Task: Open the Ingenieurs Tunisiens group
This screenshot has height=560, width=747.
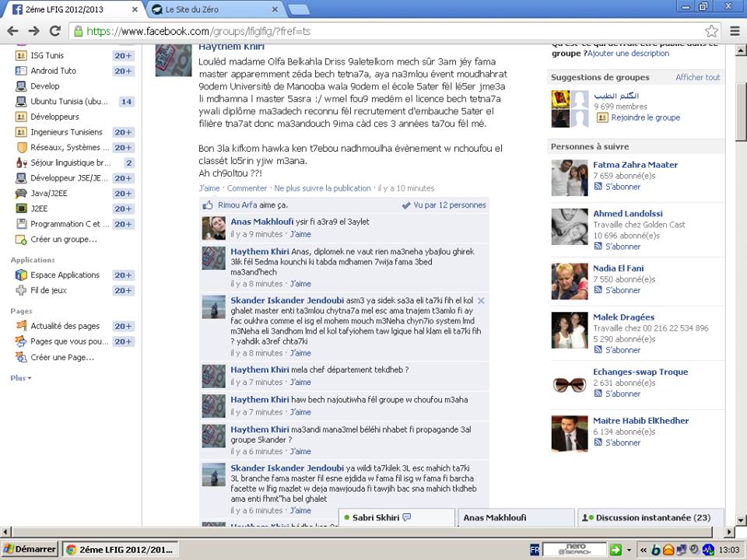Action: click(66, 132)
